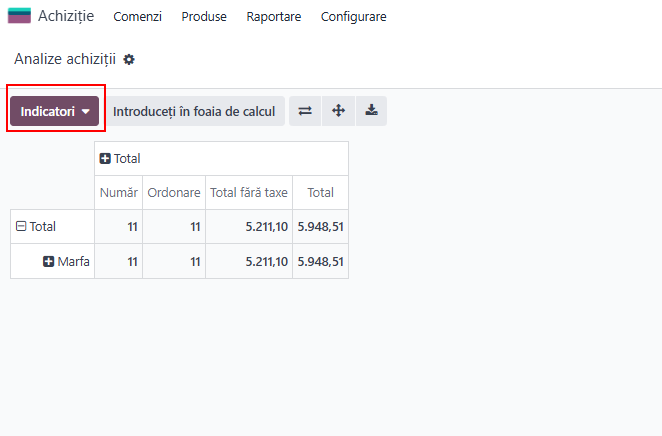Screen dimensions: 662x436
Task: Open the Produse menu
Action: point(204,16)
